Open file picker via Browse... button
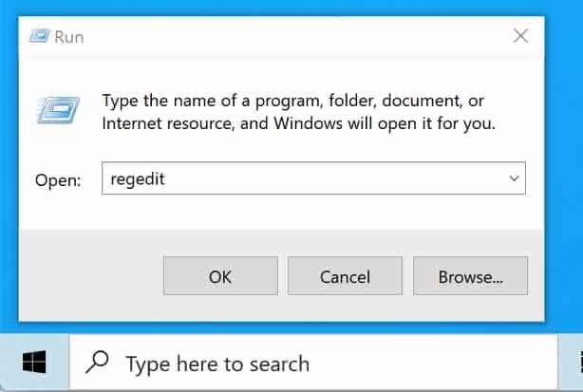This screenshot has width=583, height=392. click(470, 276)
